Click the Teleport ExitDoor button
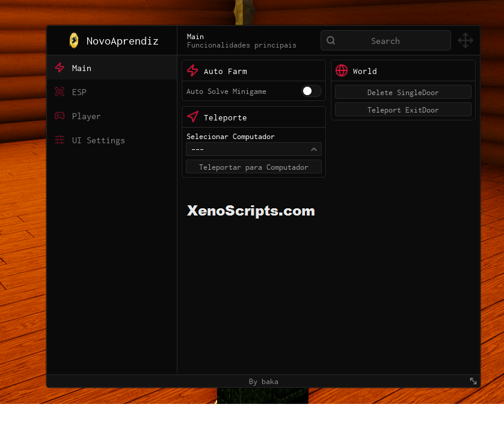The width and height of the screenshot is (504, 422). [403, 110]
